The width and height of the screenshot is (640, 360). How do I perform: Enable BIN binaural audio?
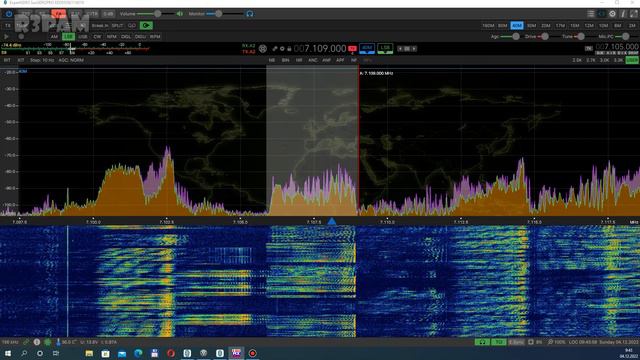[x=285, y=60]
